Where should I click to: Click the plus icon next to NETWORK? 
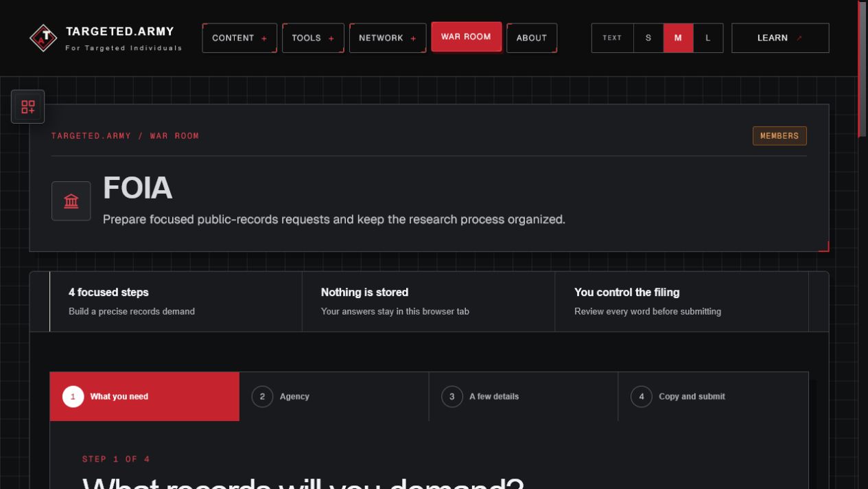pos(413,38)
